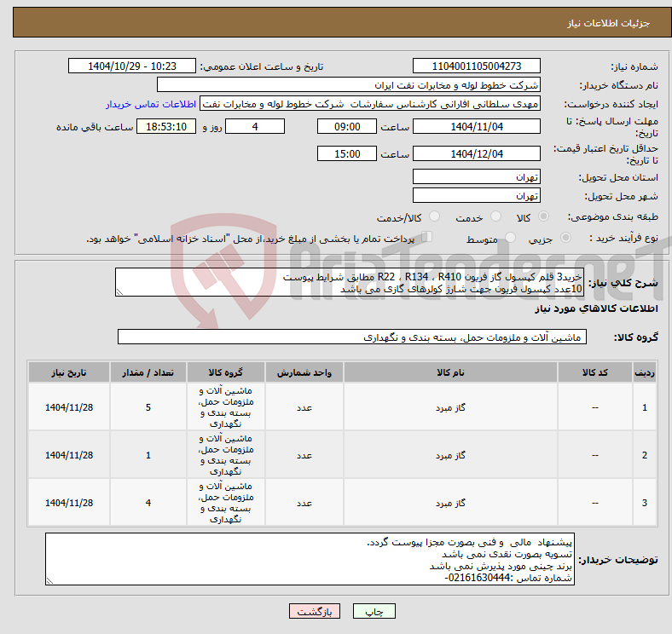Click the delivery city تهران field
This screenshot has width=672, height=634.
pos(477,195)
